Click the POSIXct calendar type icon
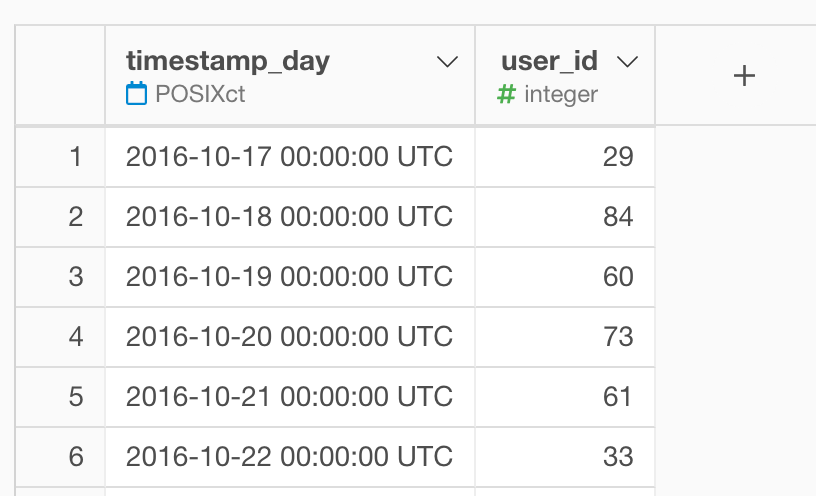 137,94
